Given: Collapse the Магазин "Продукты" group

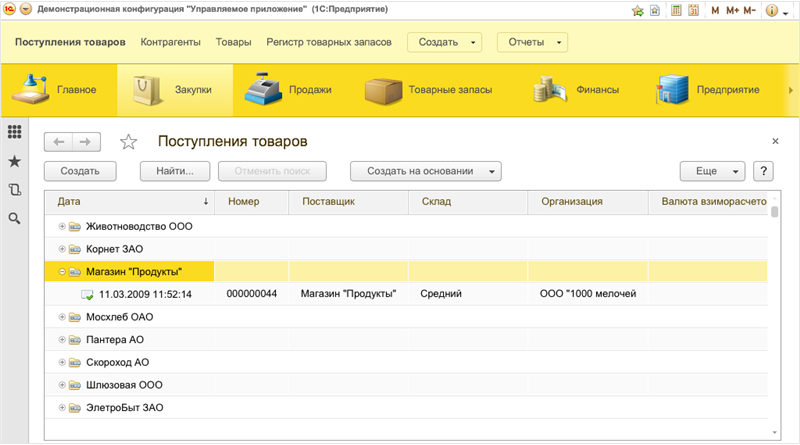Looking at the screenshot, I should pyautogui.click(x=62, y=272).
